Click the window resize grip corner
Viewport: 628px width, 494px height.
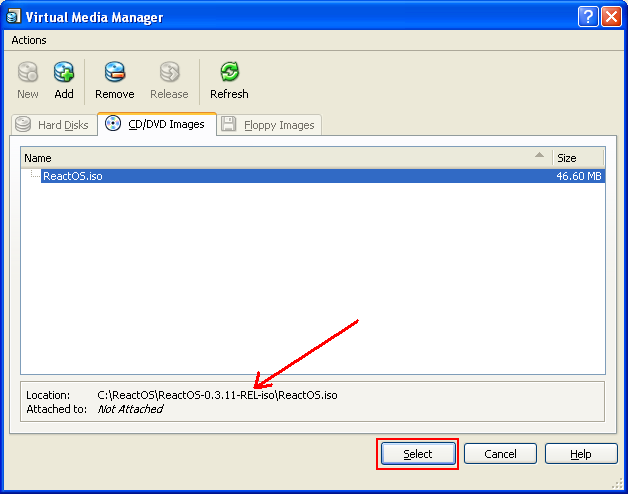617,484
